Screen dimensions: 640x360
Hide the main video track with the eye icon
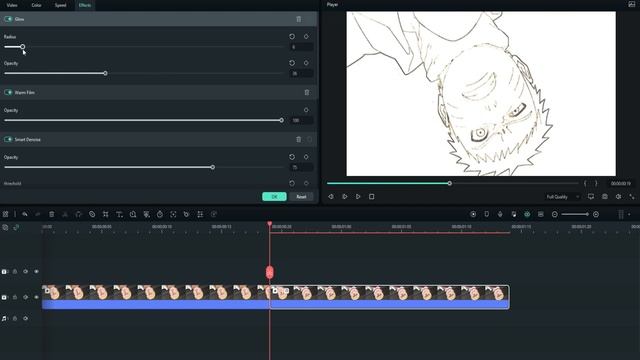[36, 297]
